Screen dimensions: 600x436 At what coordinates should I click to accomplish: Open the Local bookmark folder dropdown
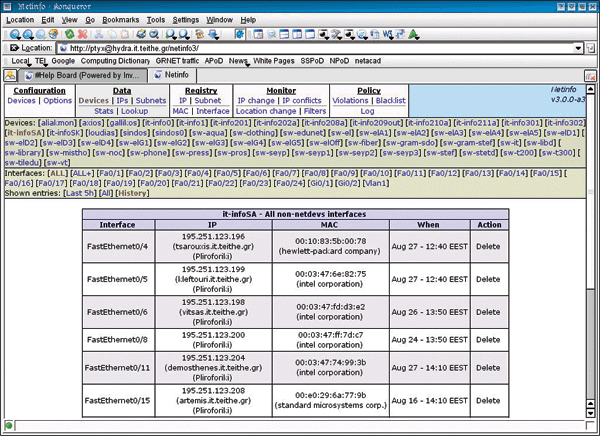pyautogui.click(x=20, y=61)
